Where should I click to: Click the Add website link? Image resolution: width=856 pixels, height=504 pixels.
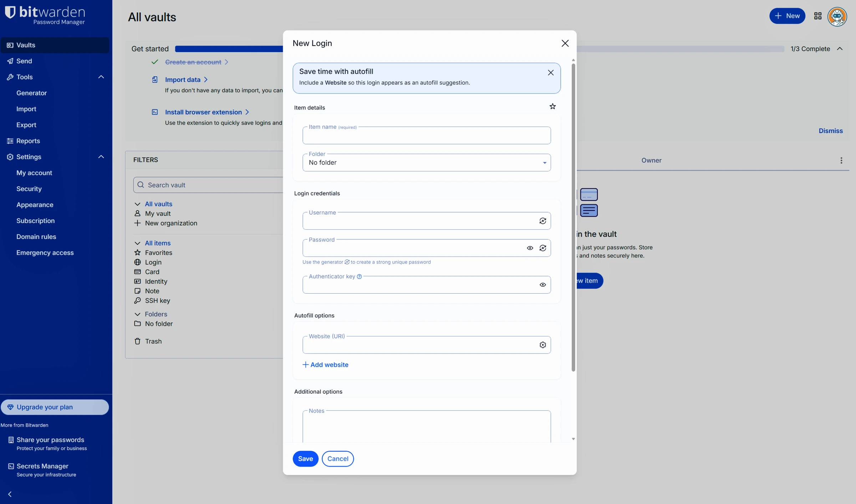(x=325, y=365)
